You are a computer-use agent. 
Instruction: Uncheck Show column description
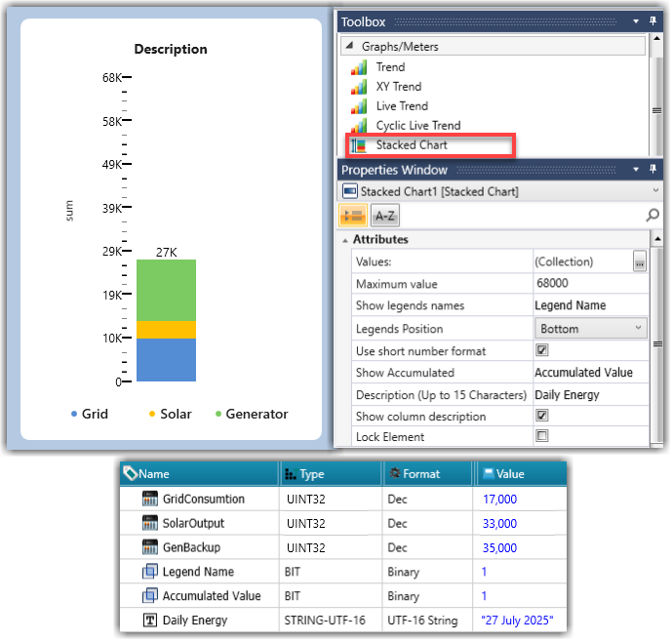pyautogui.click(x=542, y=417)
